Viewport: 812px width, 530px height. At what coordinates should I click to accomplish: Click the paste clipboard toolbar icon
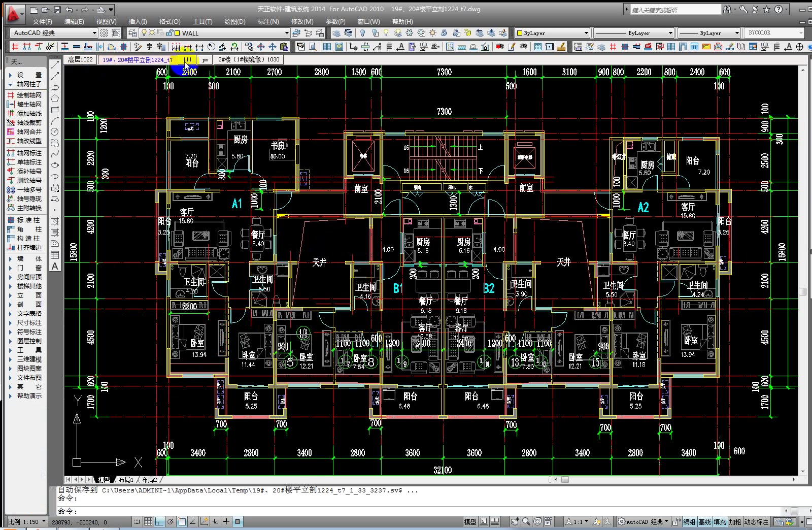click(284, 47)
